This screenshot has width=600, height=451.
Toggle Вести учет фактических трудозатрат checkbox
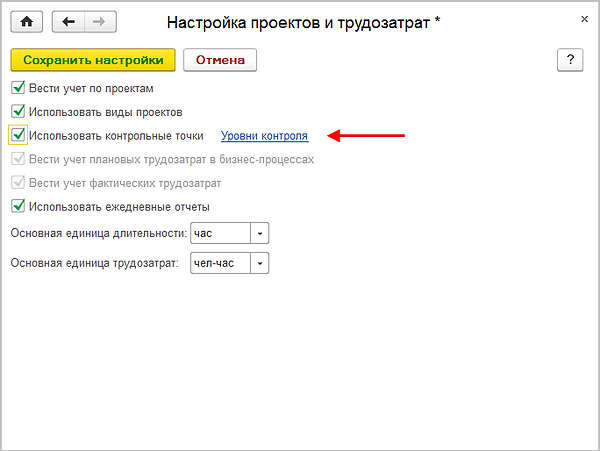click(x=18, y=182)
